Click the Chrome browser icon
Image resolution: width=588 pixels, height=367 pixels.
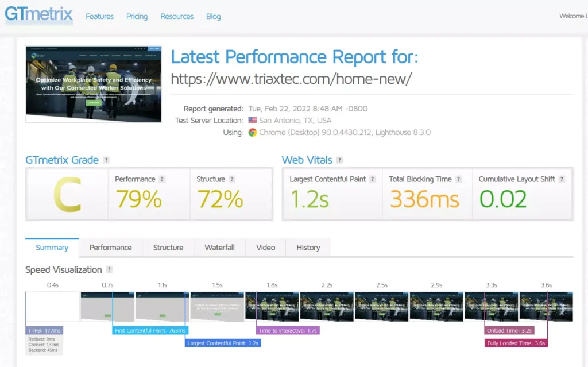pos(253,133)
